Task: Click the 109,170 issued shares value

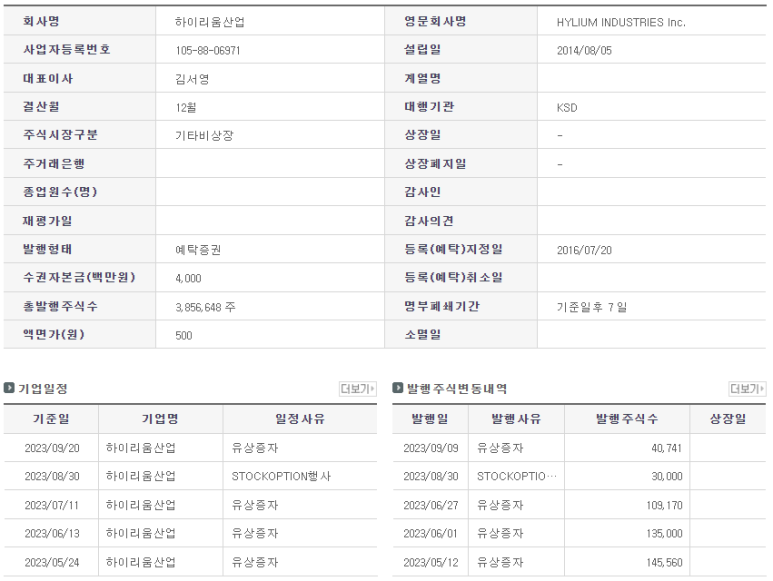Action: (x=665, y=505)
